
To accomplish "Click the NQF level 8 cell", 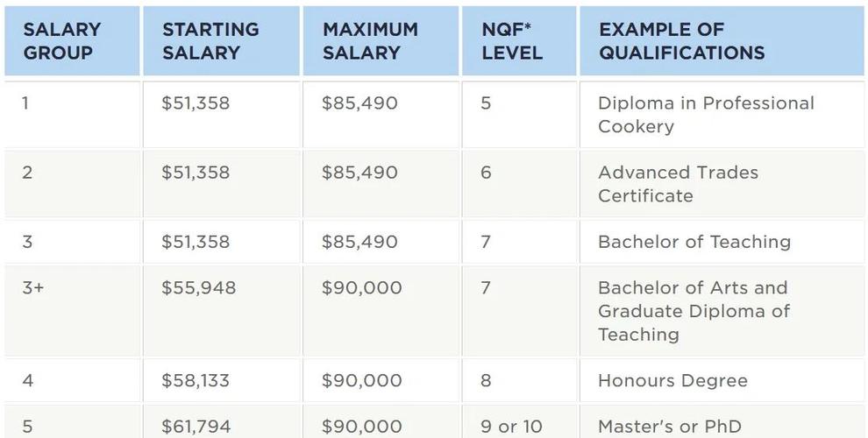I will pyautogui.click(x=486, y=381).
